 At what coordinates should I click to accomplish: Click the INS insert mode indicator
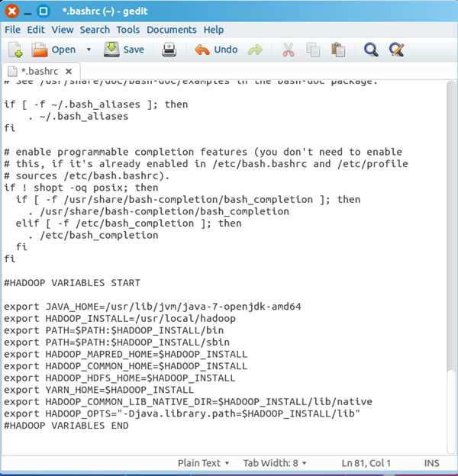coord(431,463)
